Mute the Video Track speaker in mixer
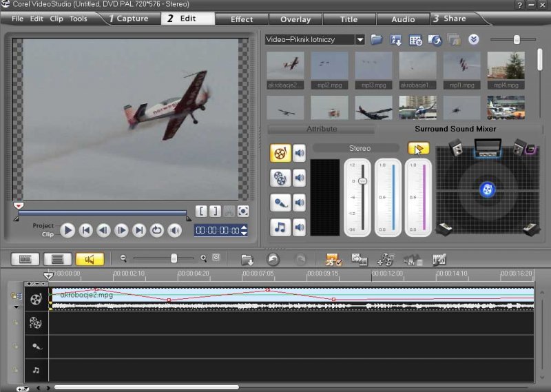This screenshot has height=392, width=551. coord(300,153)
